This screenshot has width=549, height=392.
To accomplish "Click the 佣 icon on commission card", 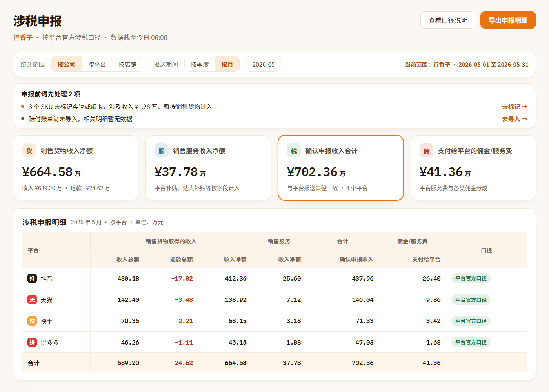I will (426, 151).
